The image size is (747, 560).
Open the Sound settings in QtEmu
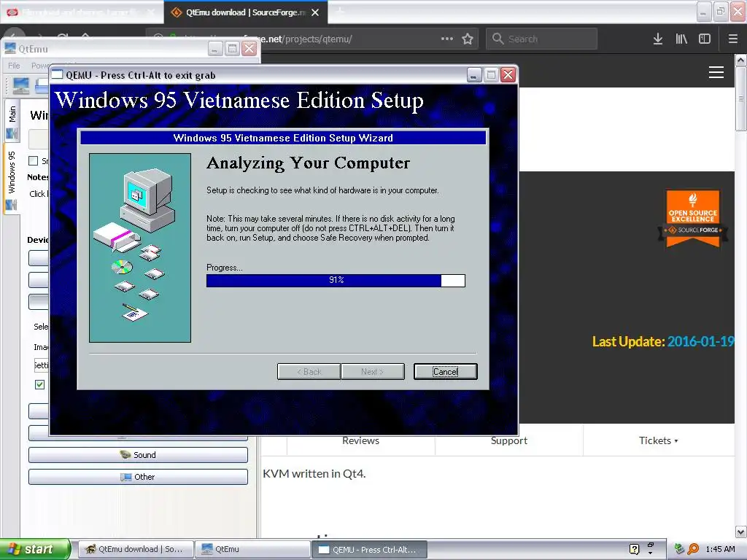138,455
